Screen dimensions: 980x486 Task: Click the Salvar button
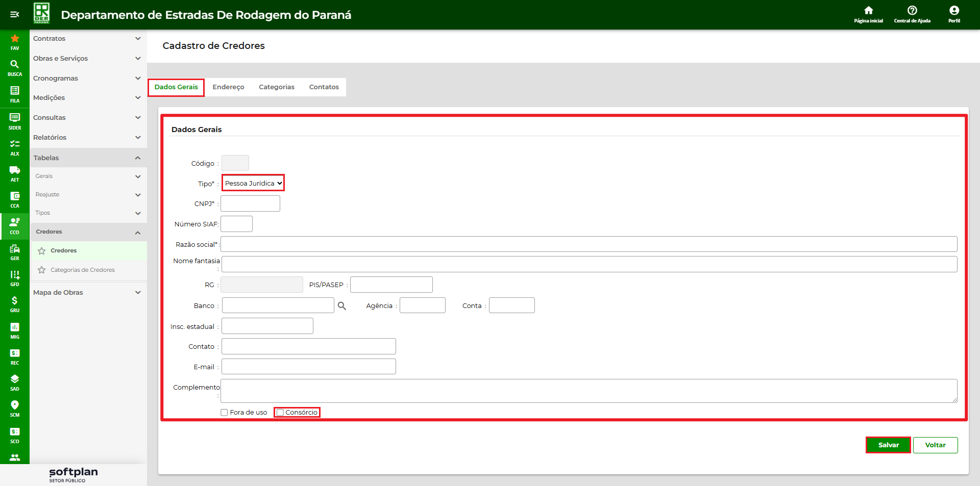(888, 445)
